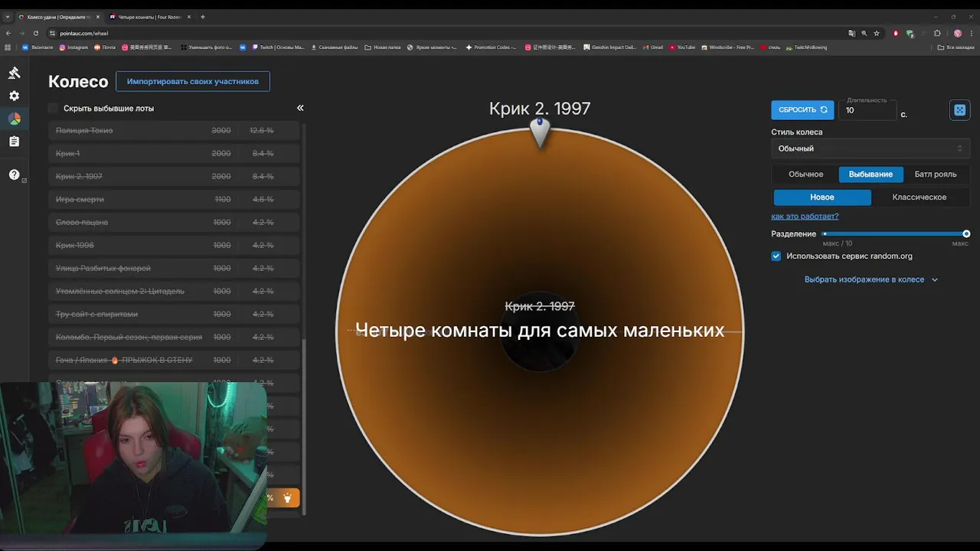
Task: Bookmark this page with star icon
Action: pos(877,33)
